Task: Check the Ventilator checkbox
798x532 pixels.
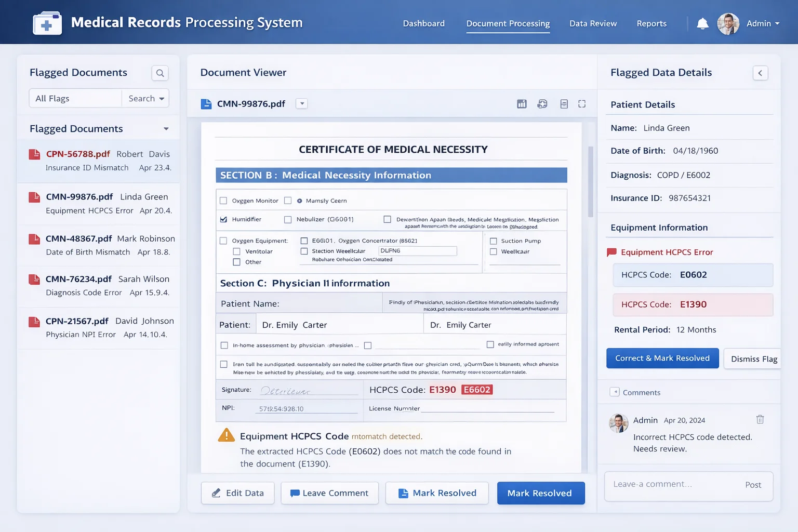Action: 236,251
